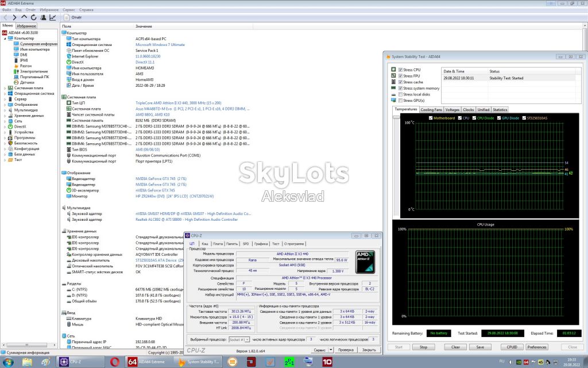Click the AMD Athlon II logo in CPU-Z
The width and height of the screenshot is (588, 368).
[365, 262]
